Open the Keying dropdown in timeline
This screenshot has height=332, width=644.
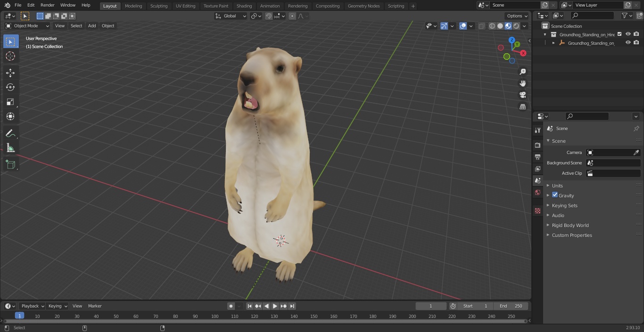point(58,306)
